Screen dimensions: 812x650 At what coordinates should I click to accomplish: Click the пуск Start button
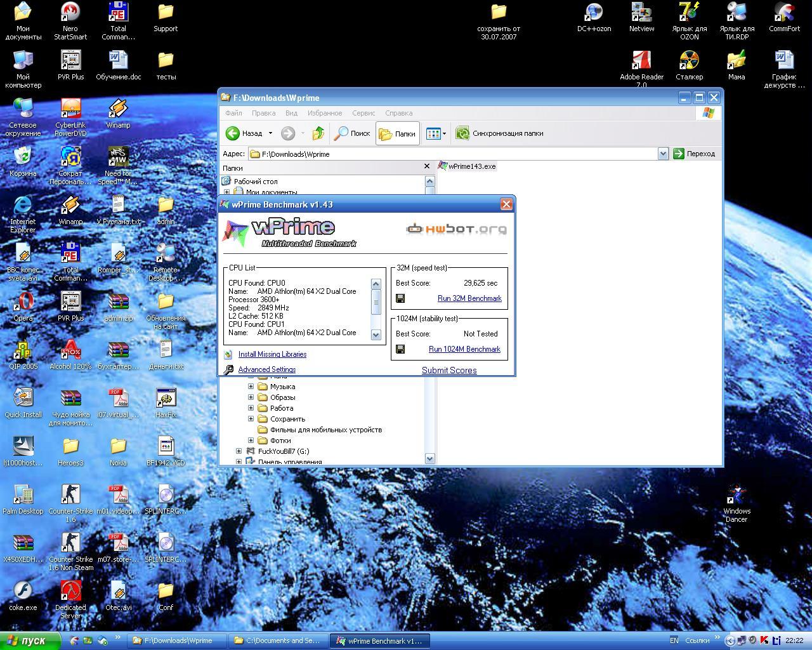click(x=30, y=640)
